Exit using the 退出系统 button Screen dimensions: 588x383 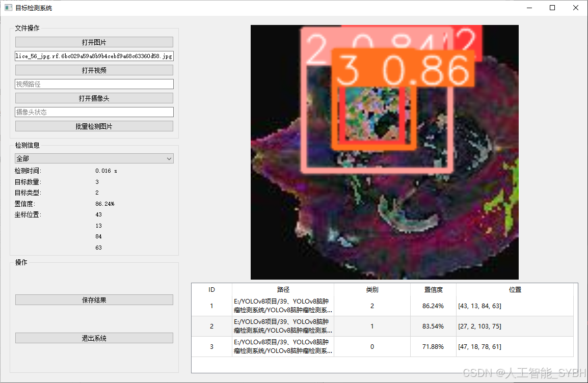click(x=94, y=338)
